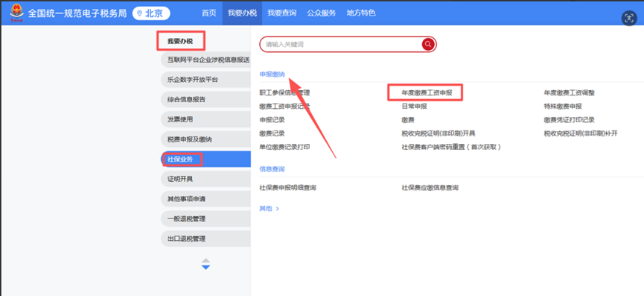Open 申报记录 link
This screenshot has width=644, height=296.
coord(272,120)
